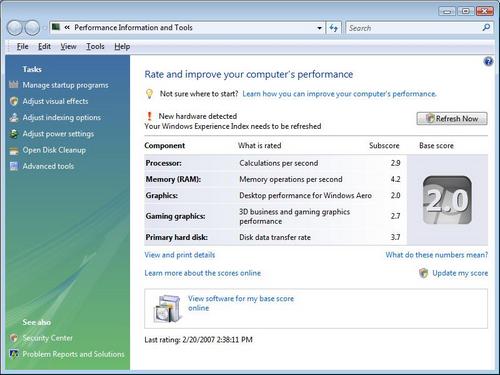Open the Advanced tools link

tap(48, 166)
